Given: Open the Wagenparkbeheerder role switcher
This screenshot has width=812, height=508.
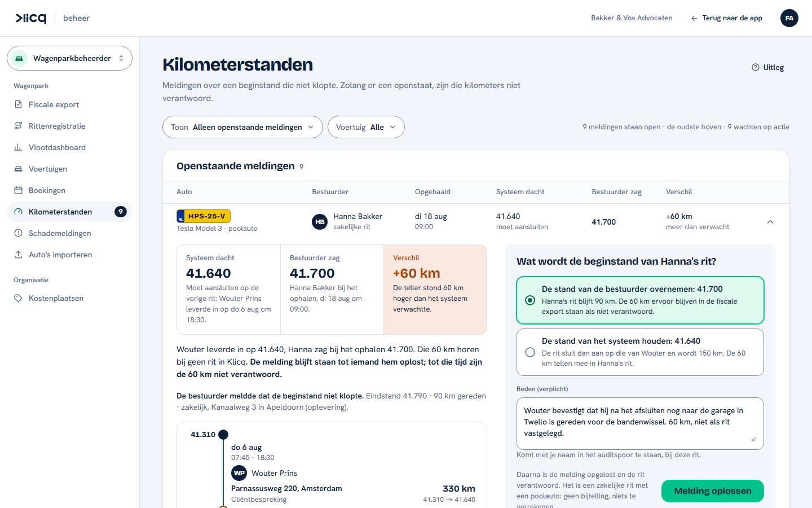Looking at the screenshot, I should pos(69,58).
